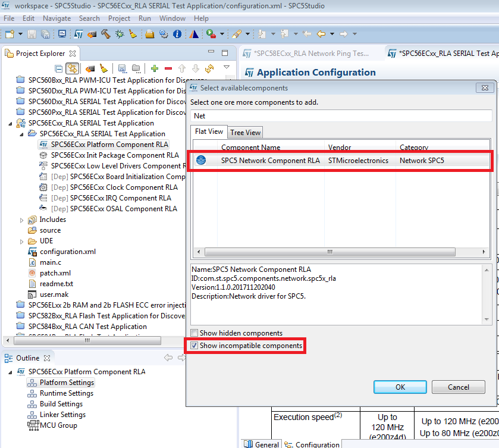Click the New wizard icon in main toolbar
Image resolution: width=499 pixels, height=448 pixels.
[10, 34]
